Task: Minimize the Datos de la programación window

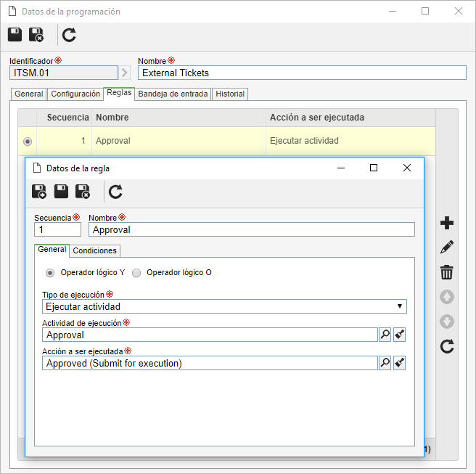Action: (393, 11)
